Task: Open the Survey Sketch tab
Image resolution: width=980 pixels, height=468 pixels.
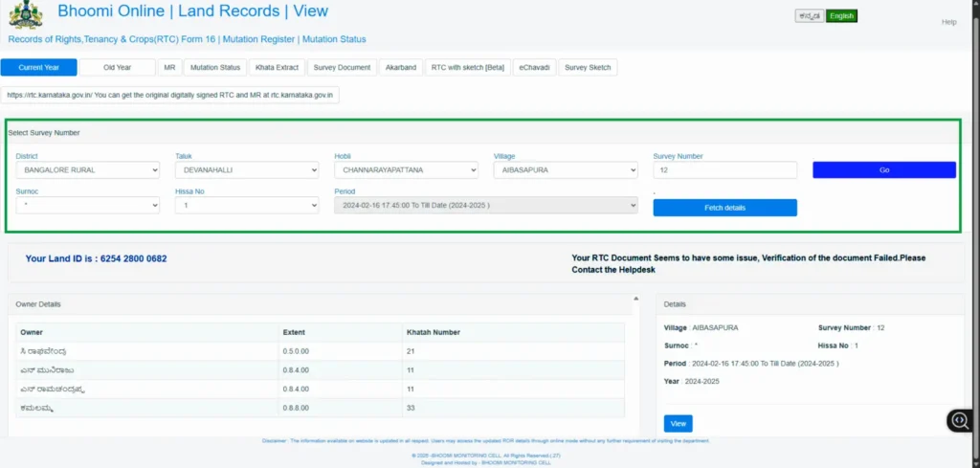Action: point(588,68)
